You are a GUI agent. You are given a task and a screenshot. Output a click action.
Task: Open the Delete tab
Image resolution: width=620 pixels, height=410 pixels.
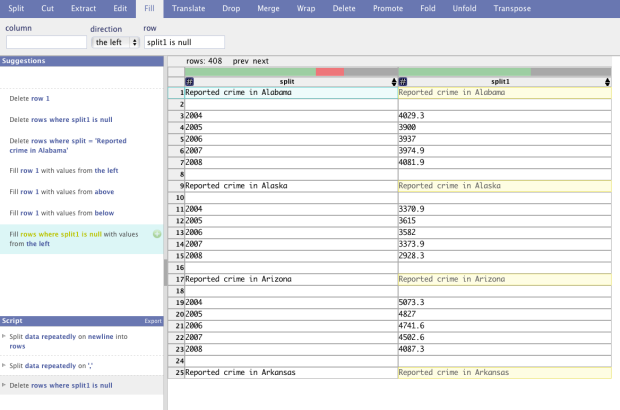344,8
